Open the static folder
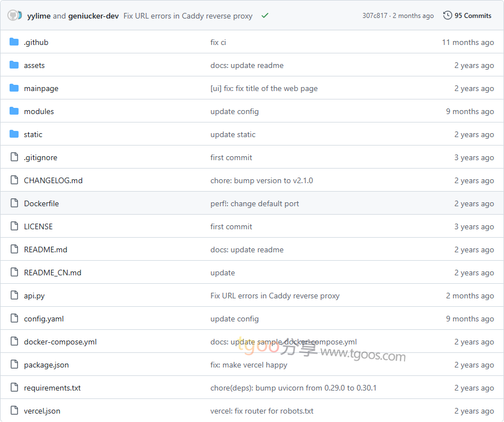 33,134
